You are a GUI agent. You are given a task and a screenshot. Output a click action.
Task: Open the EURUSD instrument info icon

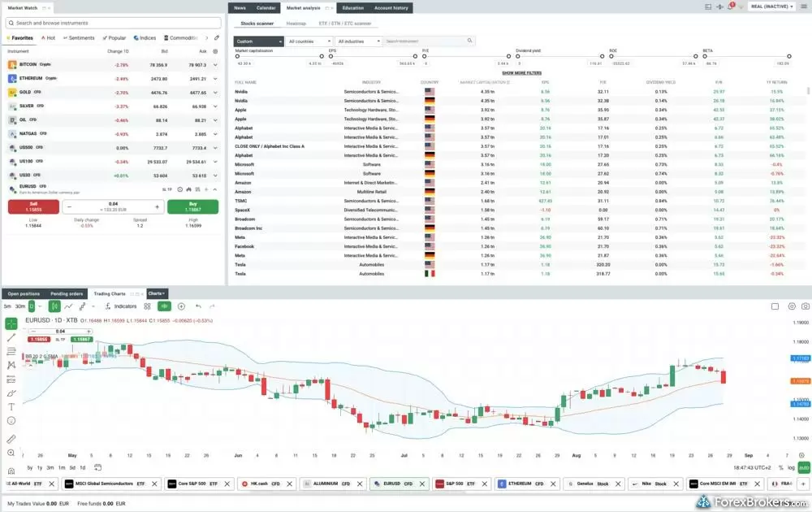tap(179, 189)
